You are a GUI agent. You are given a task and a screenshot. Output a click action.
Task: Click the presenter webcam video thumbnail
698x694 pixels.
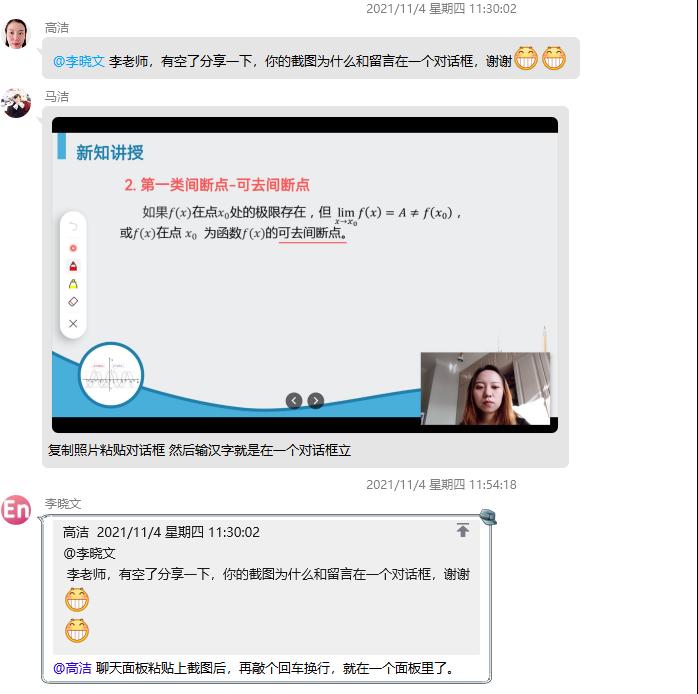[485, 388]
